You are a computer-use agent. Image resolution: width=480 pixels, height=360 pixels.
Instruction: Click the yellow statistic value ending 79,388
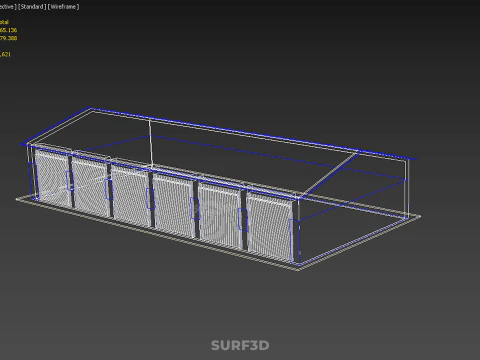click(8, 38)
